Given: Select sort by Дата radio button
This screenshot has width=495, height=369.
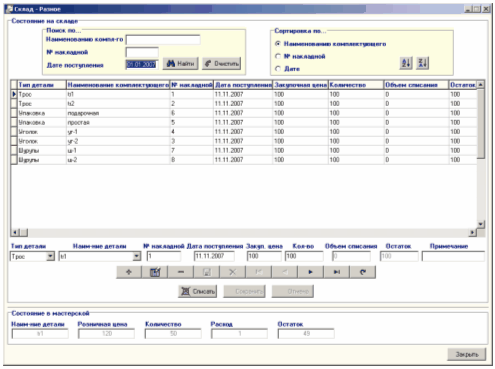Looking at the screenshot, I should pyautogui.click(x=278, y=69).
